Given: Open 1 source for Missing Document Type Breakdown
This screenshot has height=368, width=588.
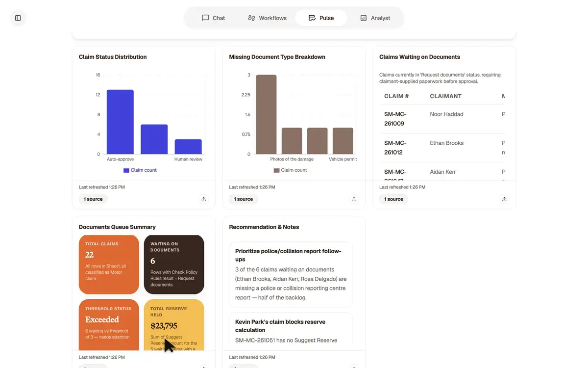Looking at the screenshot, I should [x=244, y=199].
